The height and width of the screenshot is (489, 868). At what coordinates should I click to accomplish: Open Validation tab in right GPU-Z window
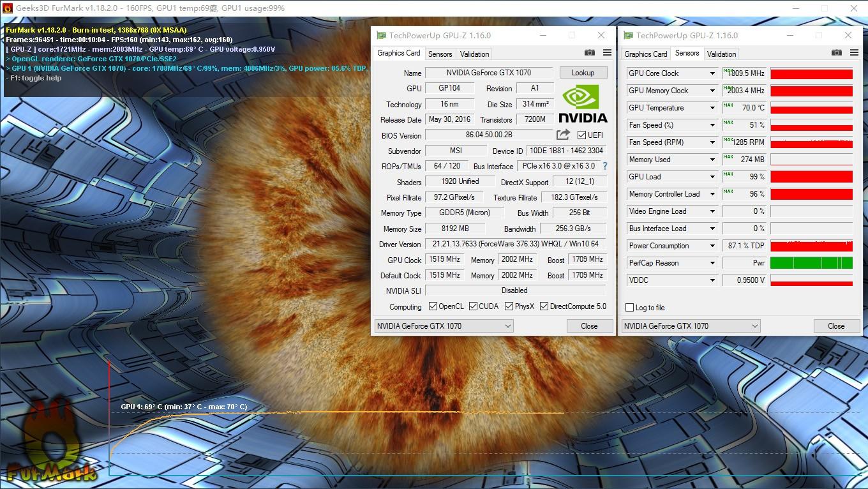721,54
